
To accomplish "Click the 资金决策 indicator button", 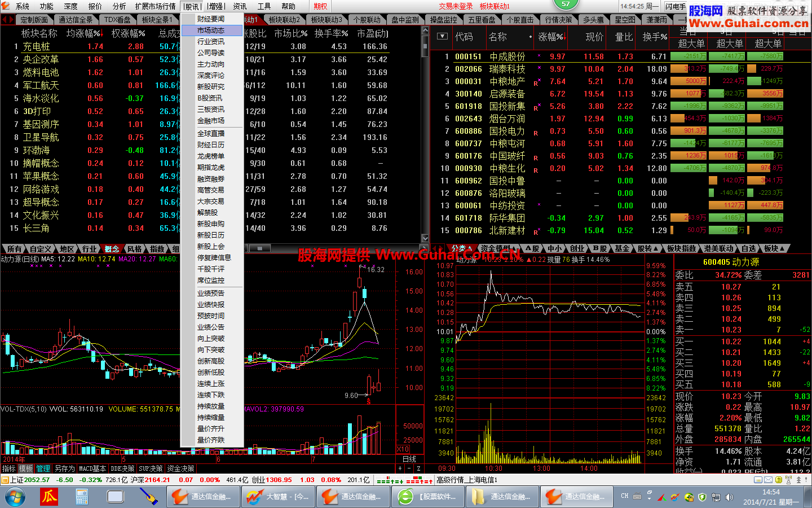I will coord(180,468).
